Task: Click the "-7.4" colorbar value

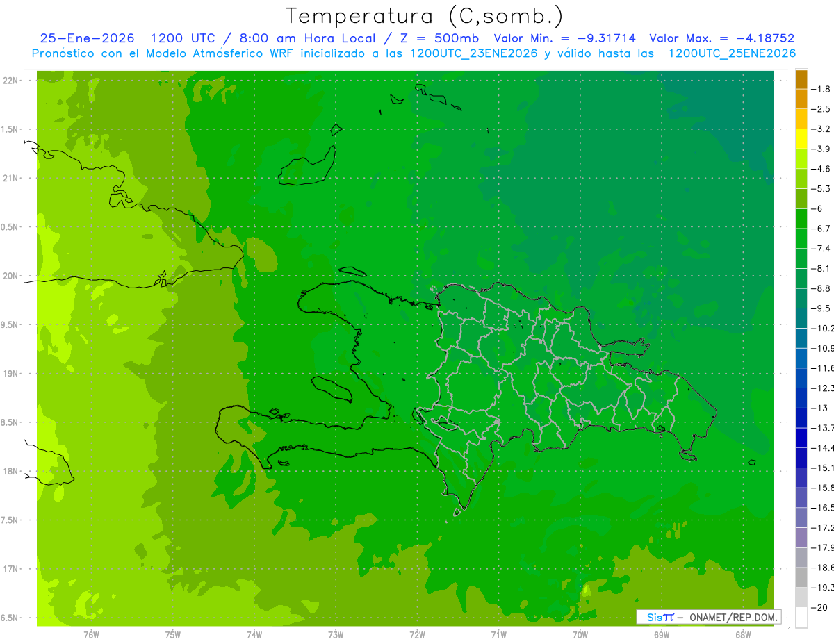Action: pyautogui.click(x=821, y=249)
